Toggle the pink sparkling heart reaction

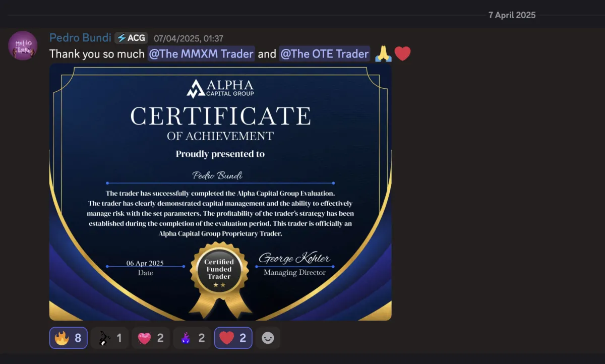[151, 338]
